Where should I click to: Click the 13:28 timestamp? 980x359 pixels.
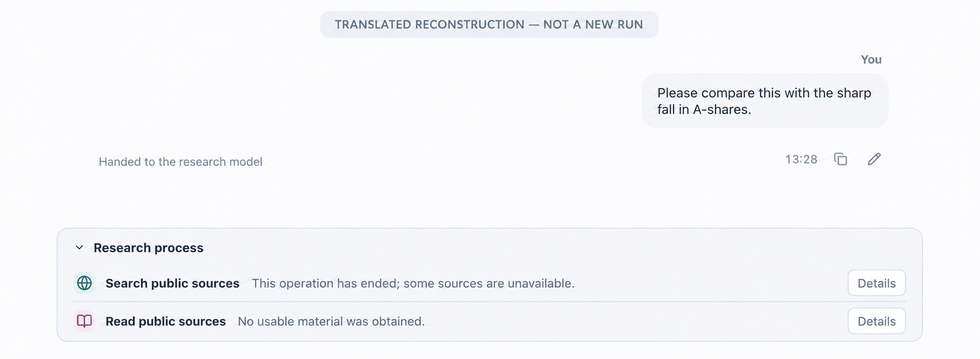click(x=801, y=159)
